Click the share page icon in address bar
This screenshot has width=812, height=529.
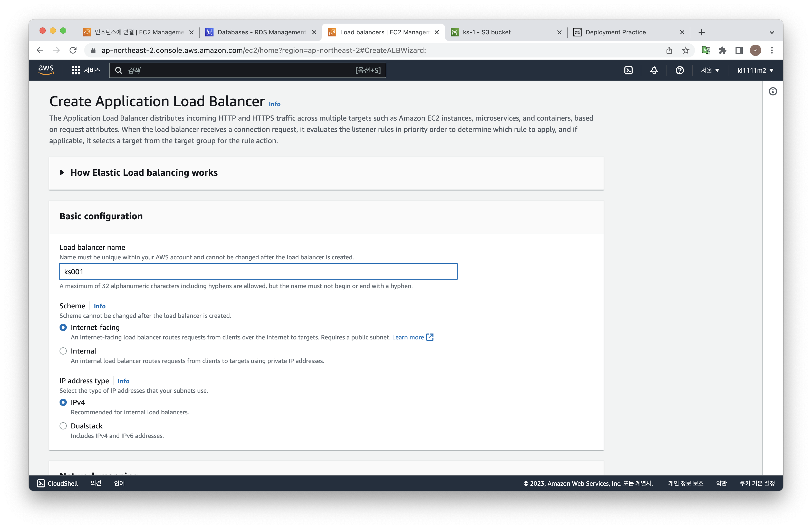[669, 51]
